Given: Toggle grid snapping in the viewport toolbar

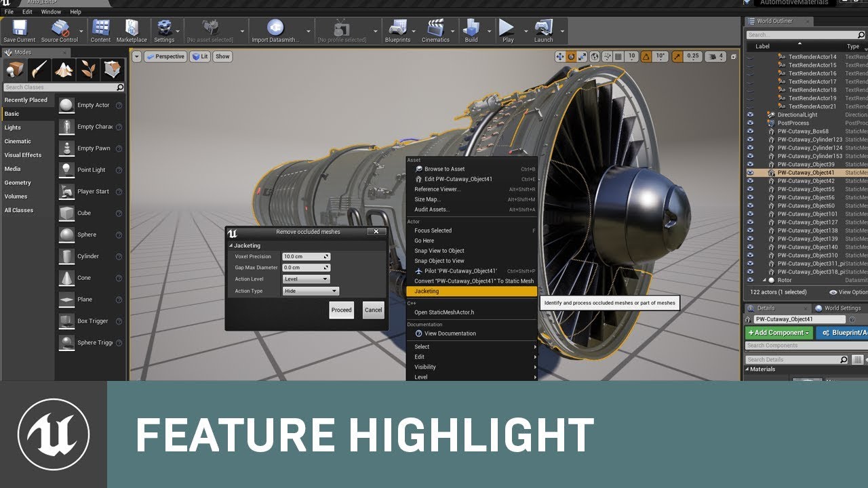Looking at the screenshot, I should [618, 56].
